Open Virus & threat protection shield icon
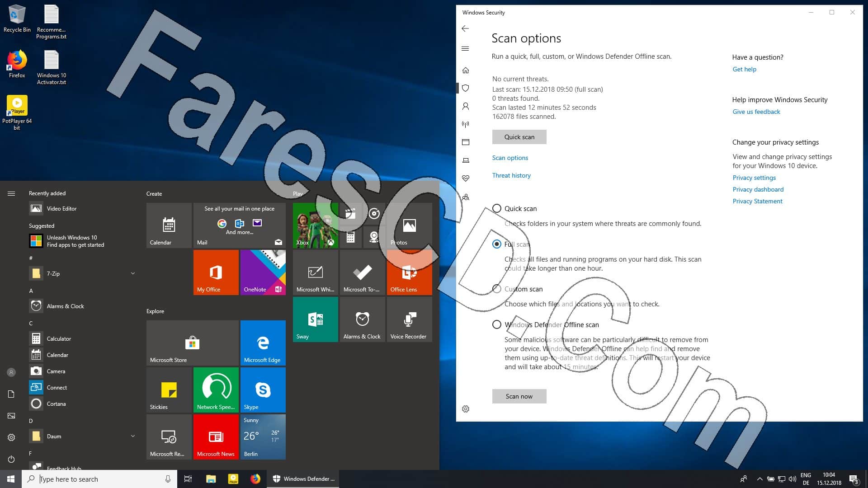 pyautogui.click(x=466, y=88)
